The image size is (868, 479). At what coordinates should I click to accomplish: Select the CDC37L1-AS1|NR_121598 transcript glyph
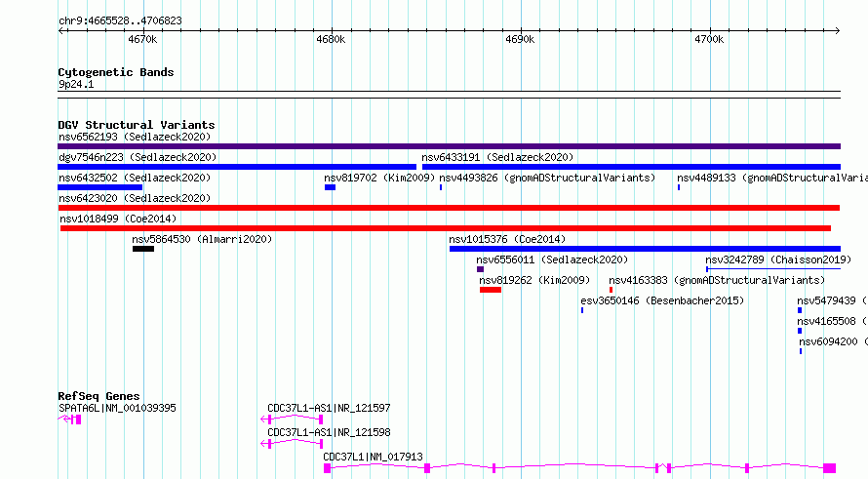(292, 444)
